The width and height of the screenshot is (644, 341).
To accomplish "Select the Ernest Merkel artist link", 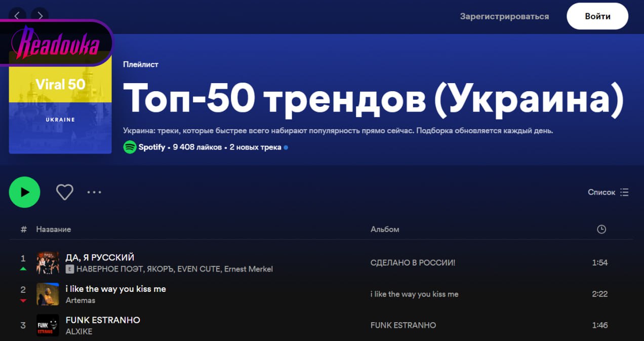I will coord(249,269).
